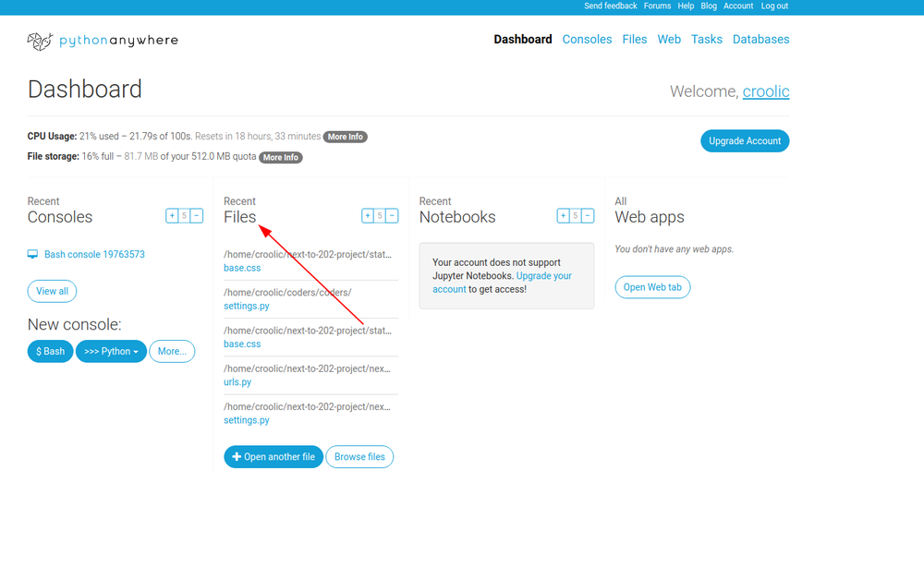Open the Forums link
The image size is (924, 567).
657,6
